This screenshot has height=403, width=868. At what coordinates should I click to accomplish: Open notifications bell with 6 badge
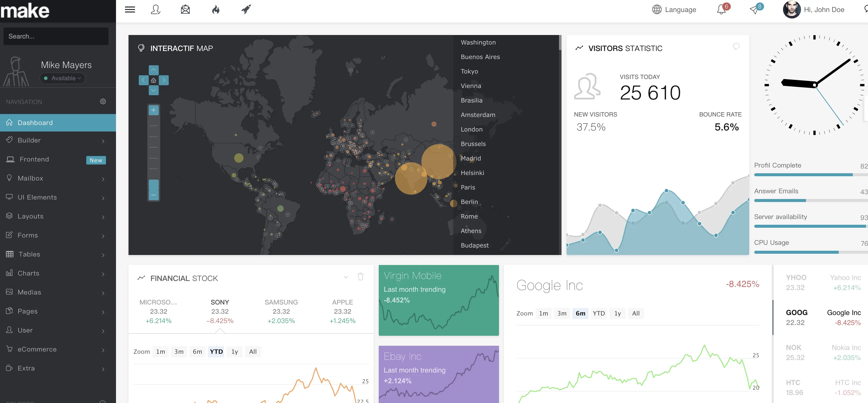point(721,9)
